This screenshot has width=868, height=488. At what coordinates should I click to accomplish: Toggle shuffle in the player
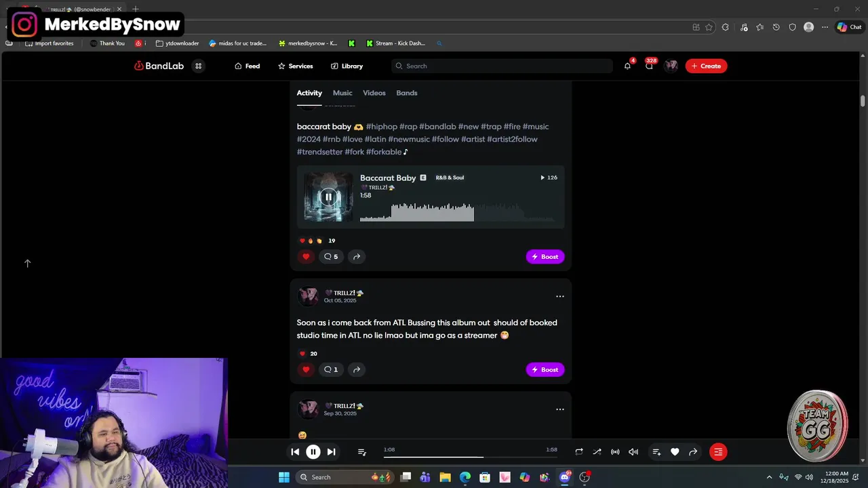pos(597,452)
